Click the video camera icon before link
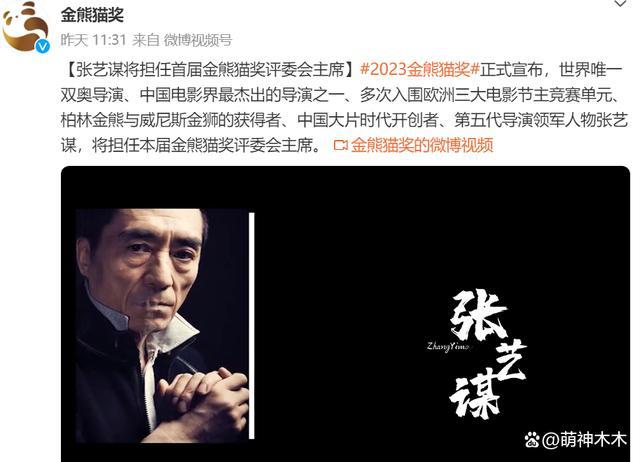 click(x=340, y=145)
